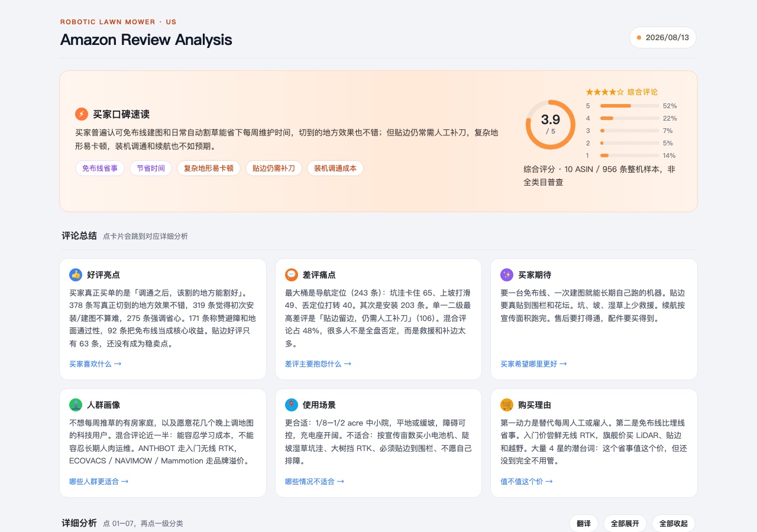
Task: Open the 哪些情况不适合 link
Action: click(x=315, y=482)
